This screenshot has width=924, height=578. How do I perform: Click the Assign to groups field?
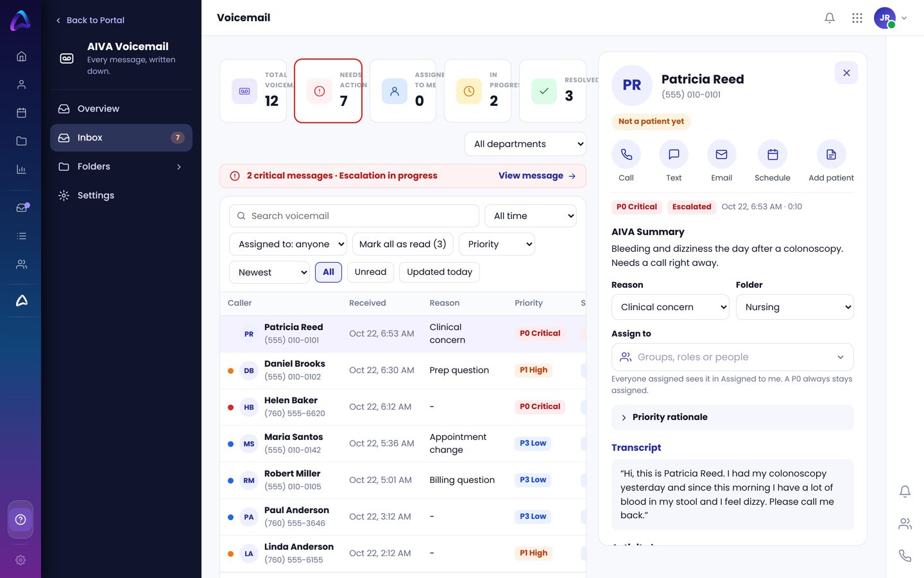coord(733,357)
